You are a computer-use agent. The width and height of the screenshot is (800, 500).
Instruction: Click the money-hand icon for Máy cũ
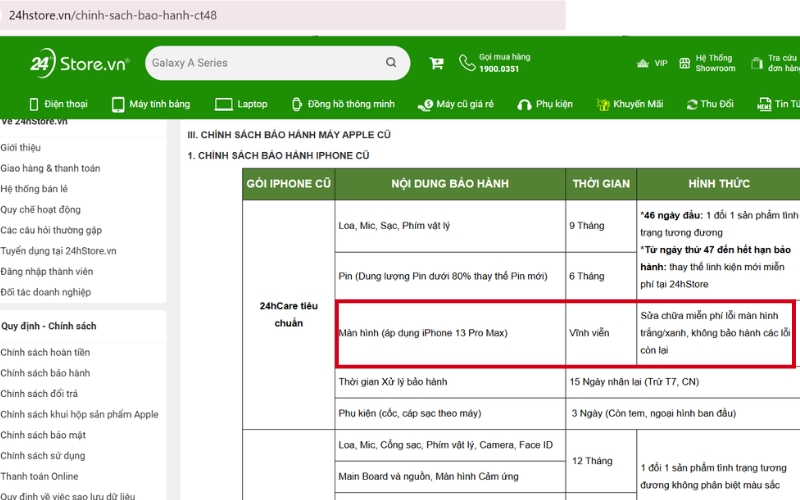(x=425, y=105)
